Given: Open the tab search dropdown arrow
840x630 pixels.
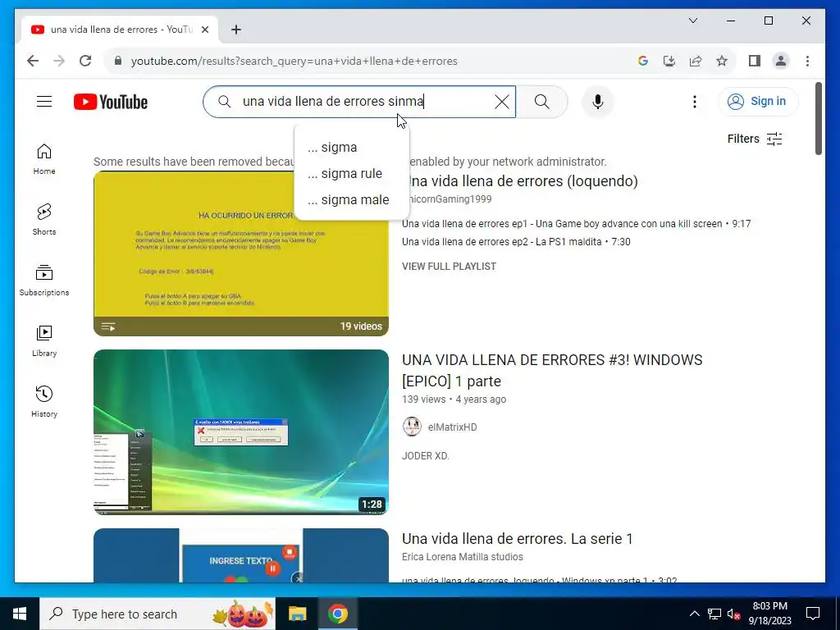Looking at the screenshot, I should click(692, 21).
